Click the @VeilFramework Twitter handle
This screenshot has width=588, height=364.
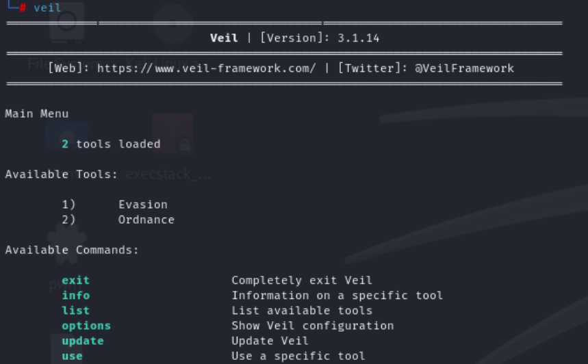pos(464,68)
